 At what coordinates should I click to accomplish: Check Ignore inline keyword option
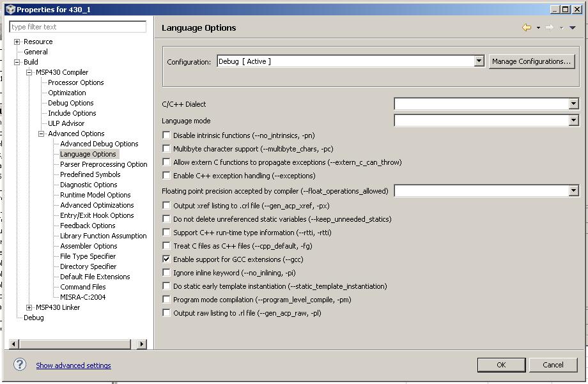pos(166,273)
